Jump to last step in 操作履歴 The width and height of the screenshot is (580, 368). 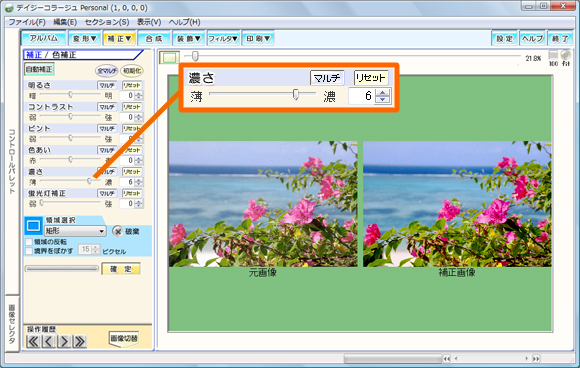(x=80, y=341)
